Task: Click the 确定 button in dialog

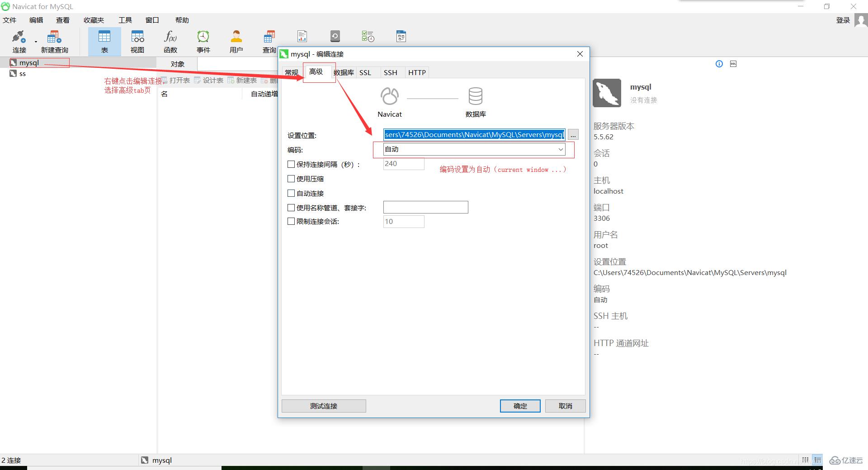Action: 520,406
